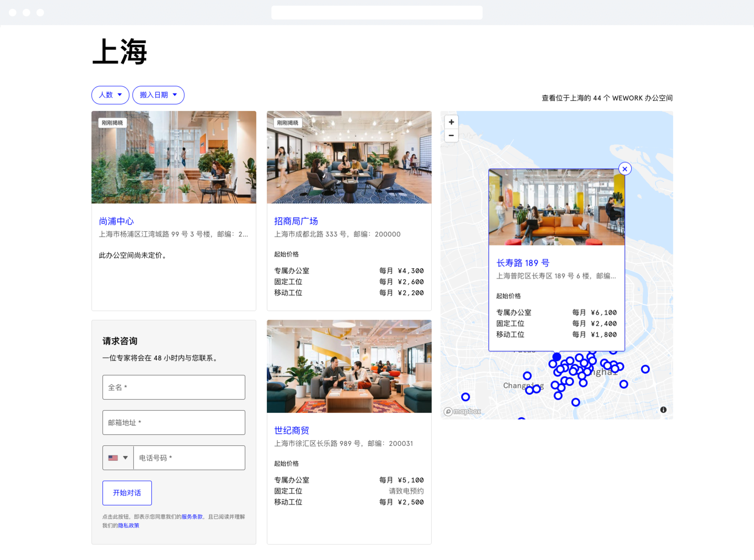Click the browser address bar

(377, 13)
